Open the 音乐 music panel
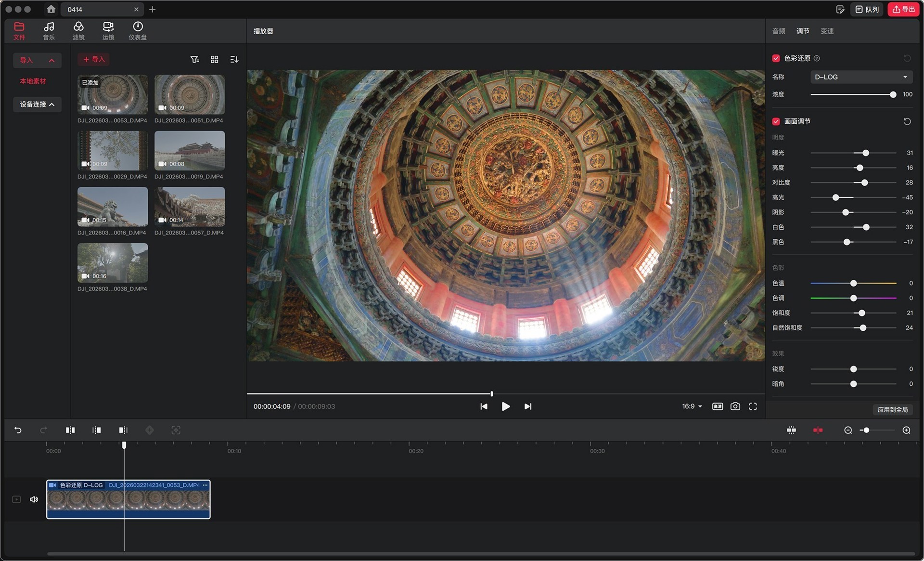Image resolution: width=924 pixels, height=561 pixels. pyautogui.click(x=49, y=30)
